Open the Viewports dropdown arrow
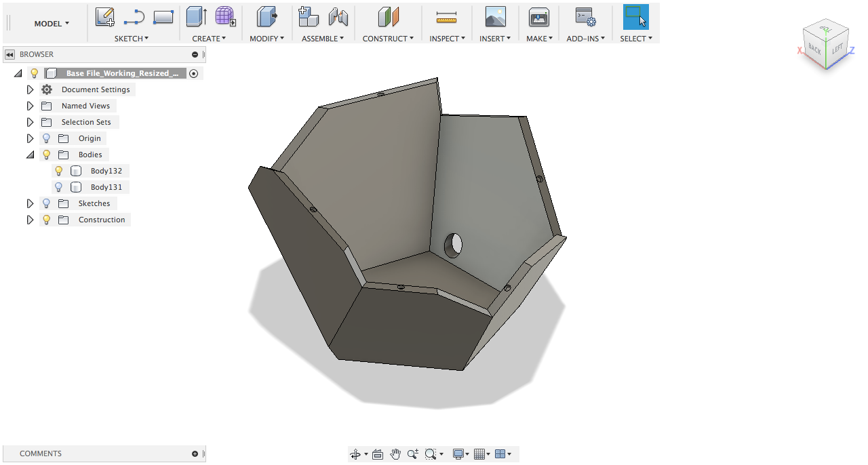Viewport: 868px width, 465px height. pos(509,454)
